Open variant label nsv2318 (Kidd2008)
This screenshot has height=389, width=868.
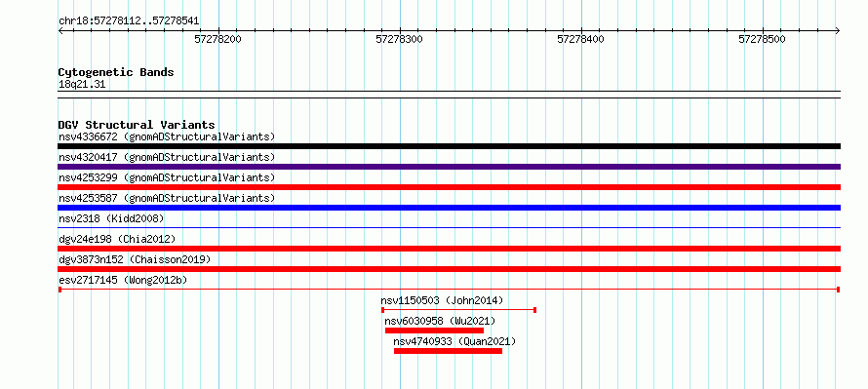111,218
